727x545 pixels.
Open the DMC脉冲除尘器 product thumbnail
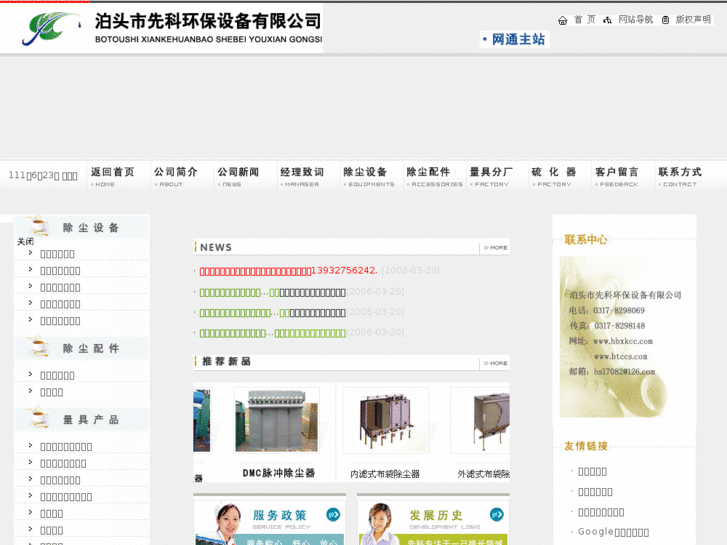pyautogui.click(x=276, y=421)
